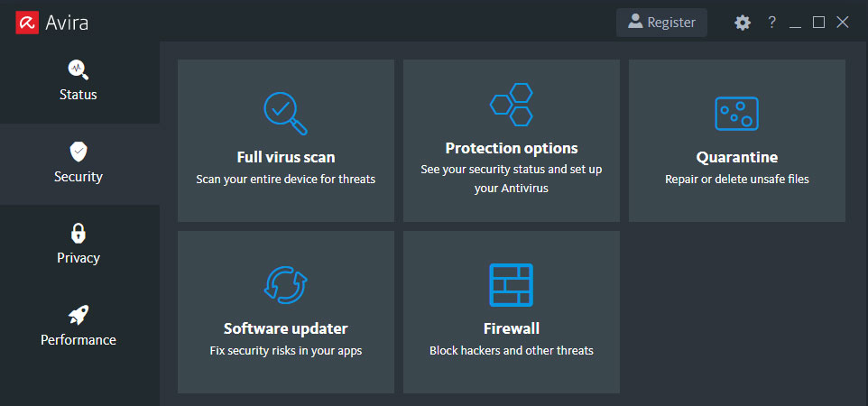The image size is (868, 406).
Task: Click the Performance rocket icon
Action: tap(78, 315)
